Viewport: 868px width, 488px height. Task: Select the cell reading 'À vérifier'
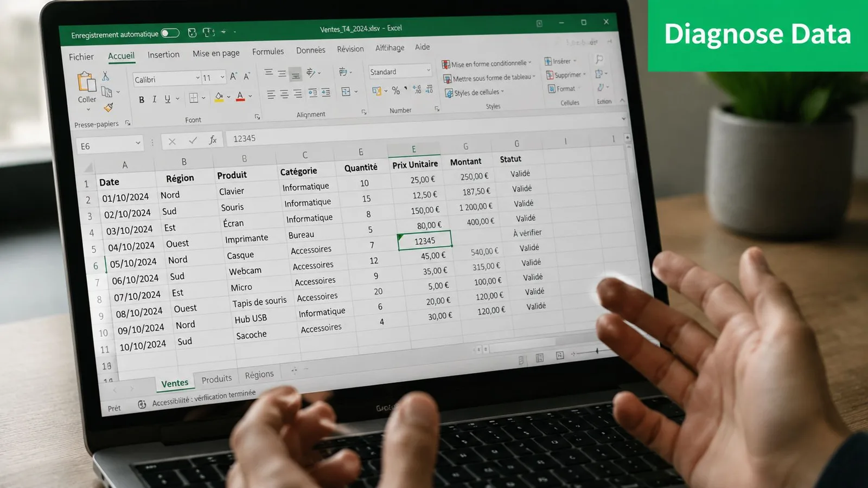click(527, 233)
